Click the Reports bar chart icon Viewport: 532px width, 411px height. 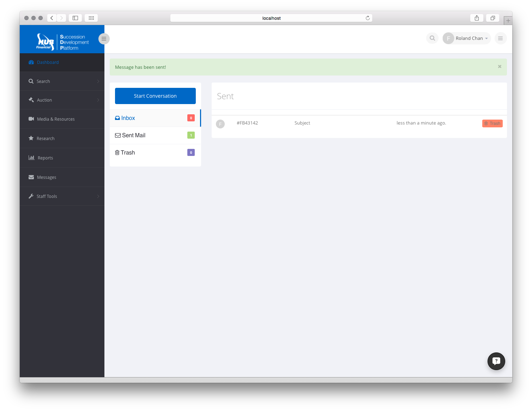coord(31,158)
